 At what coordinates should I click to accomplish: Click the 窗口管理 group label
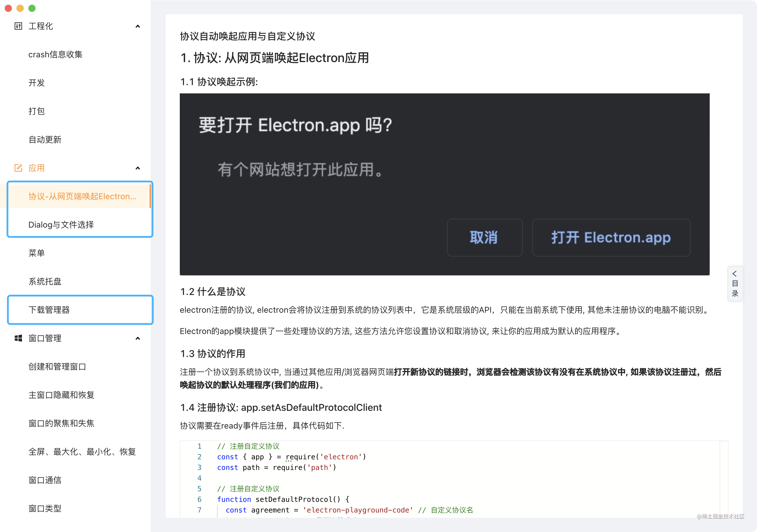(x=45, y=338)
